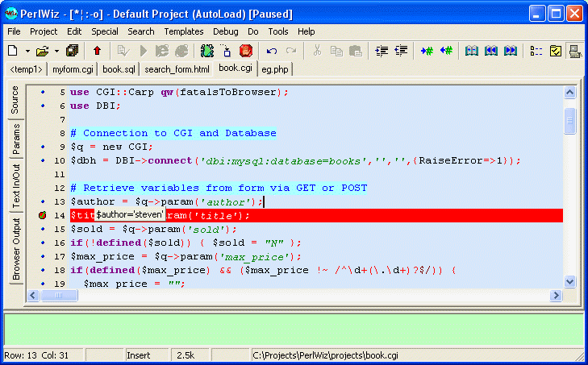Screen dimensions: 588x365
Task: Toggle the gutter dot on line 9
Action: 42,147
